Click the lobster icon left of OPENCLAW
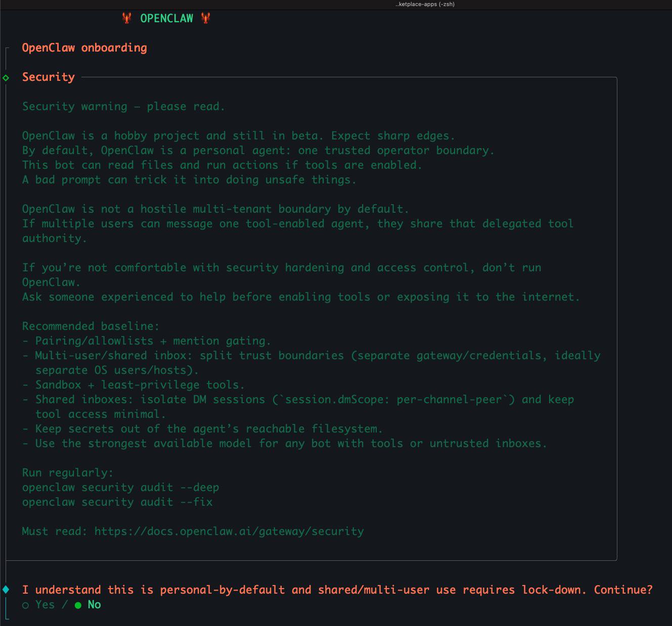The height and width of the screenshot is (626, 672). tap(126, 18)
